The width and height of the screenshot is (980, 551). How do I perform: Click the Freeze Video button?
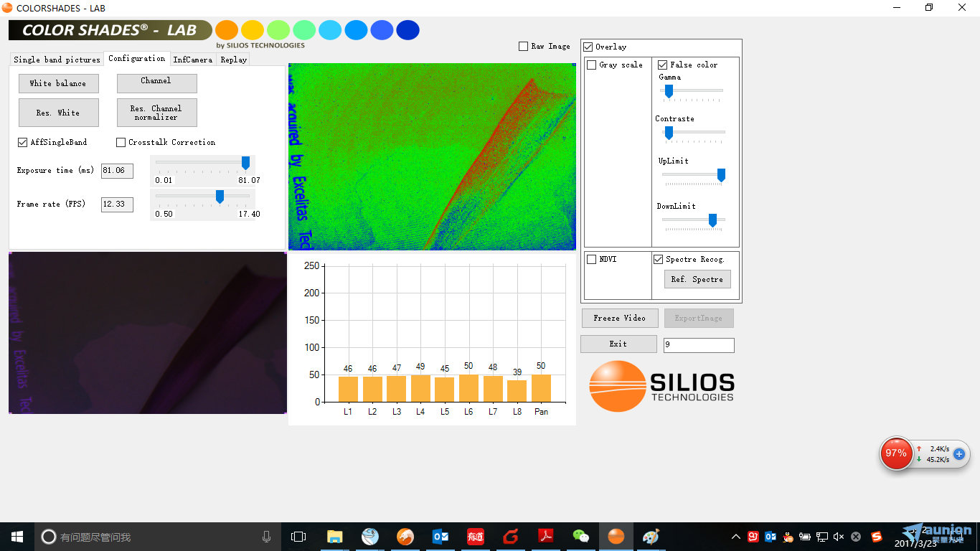620,318
